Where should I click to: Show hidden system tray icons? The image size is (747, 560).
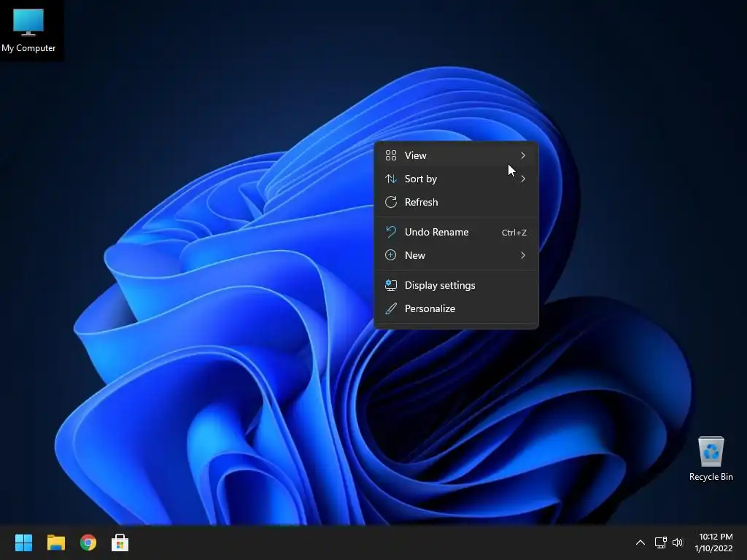click(x=640, y=542)
